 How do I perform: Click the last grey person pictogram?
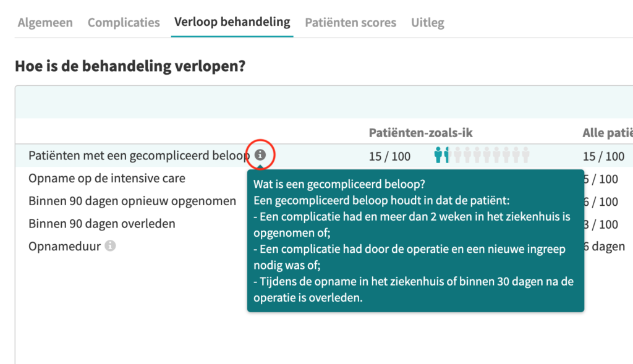click(525, 155)
